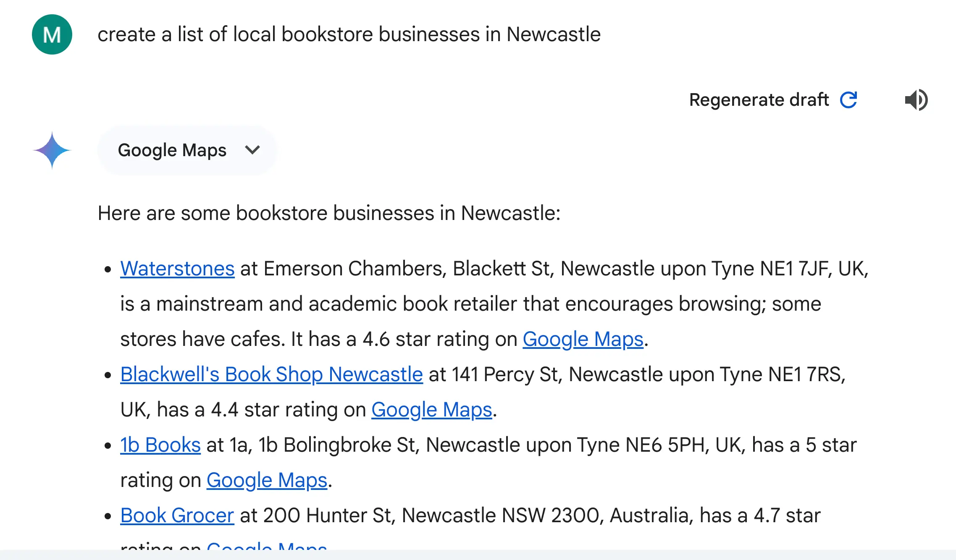Visit the 1b Books link

coord(160,445)
